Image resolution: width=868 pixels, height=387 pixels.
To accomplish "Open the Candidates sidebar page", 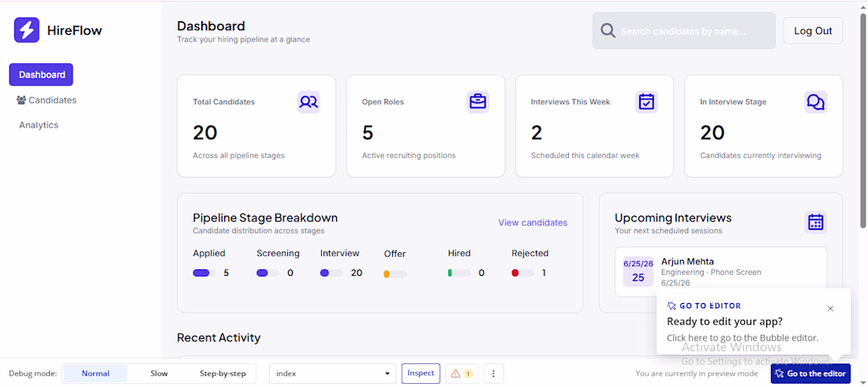I will [x=47, y=100].
